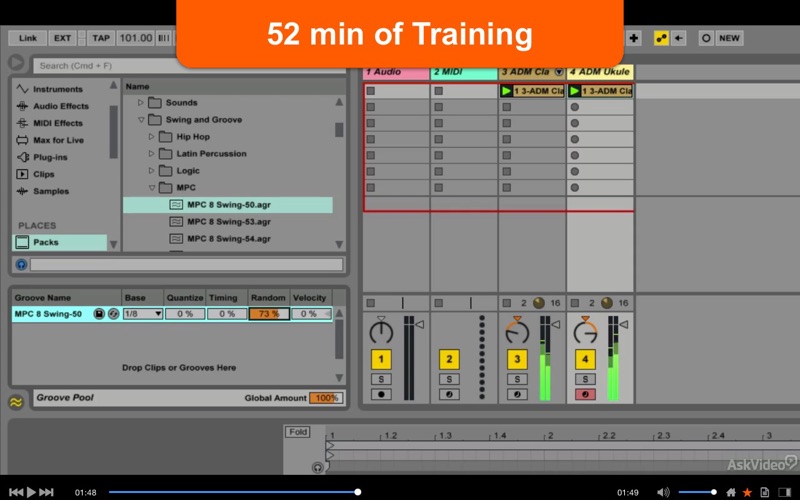Expand the Sounds folder
The image size is (800, 500).
(141, 103)
